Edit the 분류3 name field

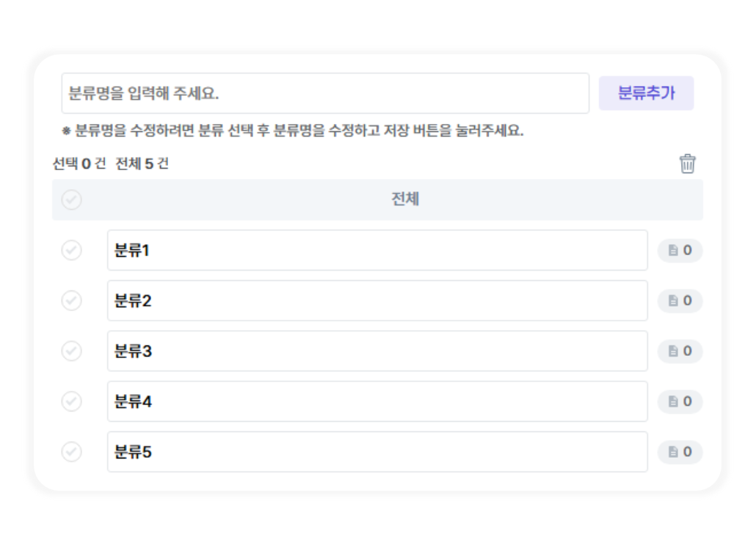377,351
